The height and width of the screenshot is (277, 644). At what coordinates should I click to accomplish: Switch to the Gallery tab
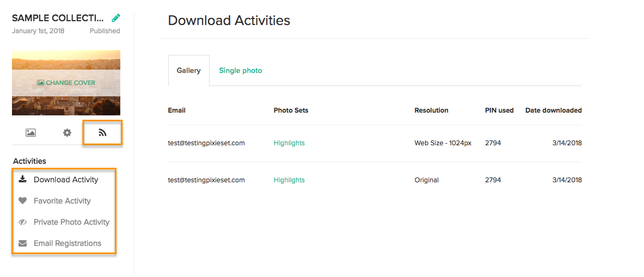tap(189, 71)
